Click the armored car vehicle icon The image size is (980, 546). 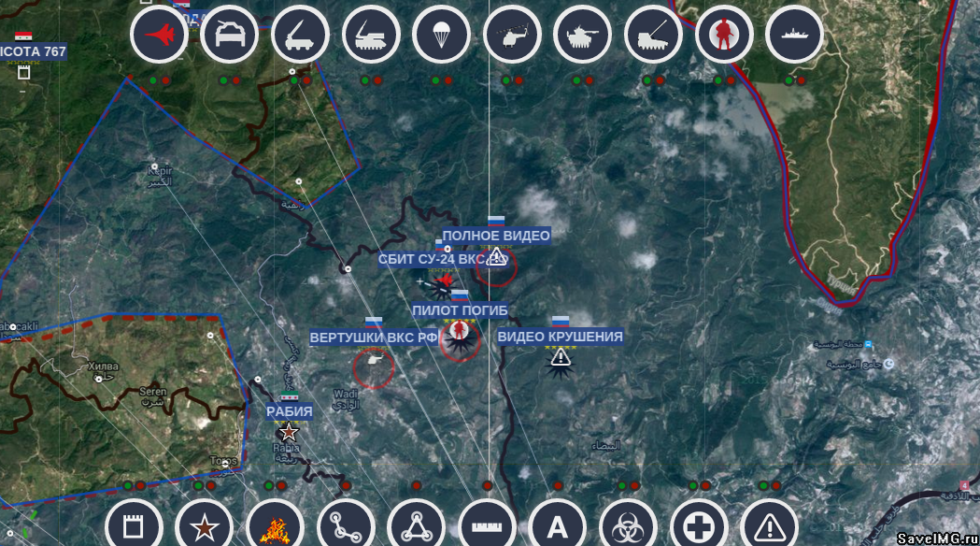pos(230,36)
